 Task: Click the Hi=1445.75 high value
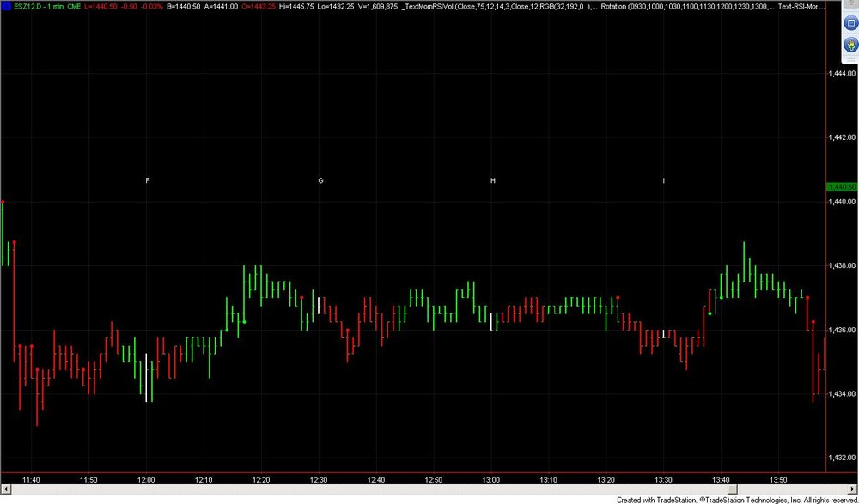(x=296, y=6)
